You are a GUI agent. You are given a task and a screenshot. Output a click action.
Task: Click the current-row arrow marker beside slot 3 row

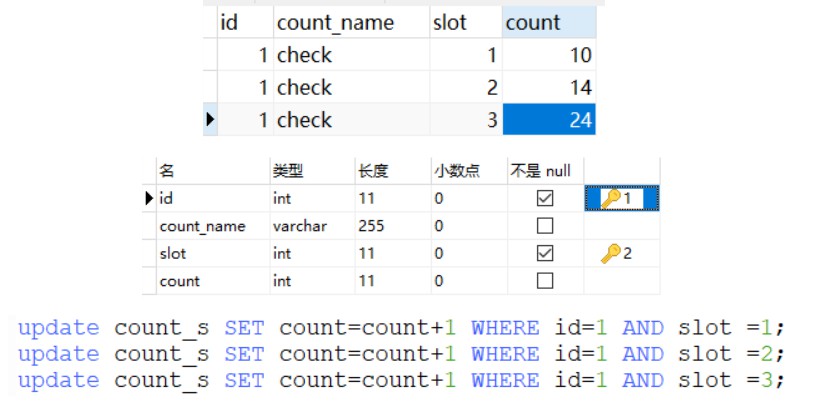click(x=210, y=120)
